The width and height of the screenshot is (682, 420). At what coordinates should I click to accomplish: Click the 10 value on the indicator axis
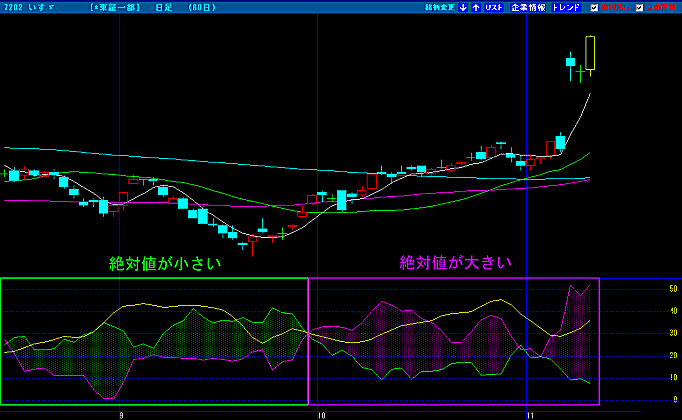[x=673, y=377]
